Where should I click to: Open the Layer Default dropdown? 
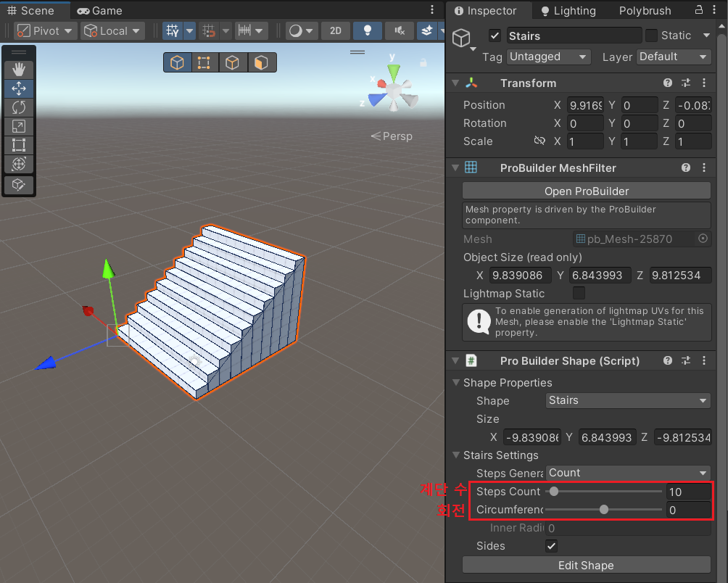pos(673,57)
